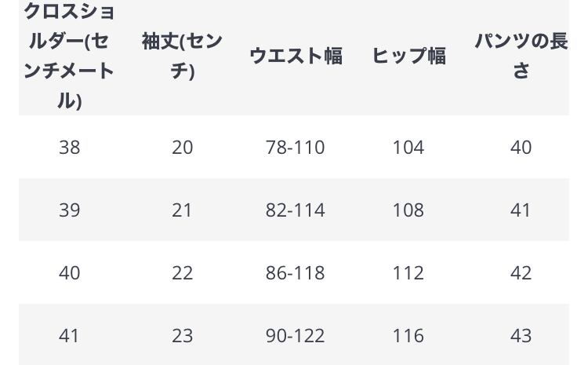Click pants length value 43
This screenshot has height=365, width=588.
(521, 336)
